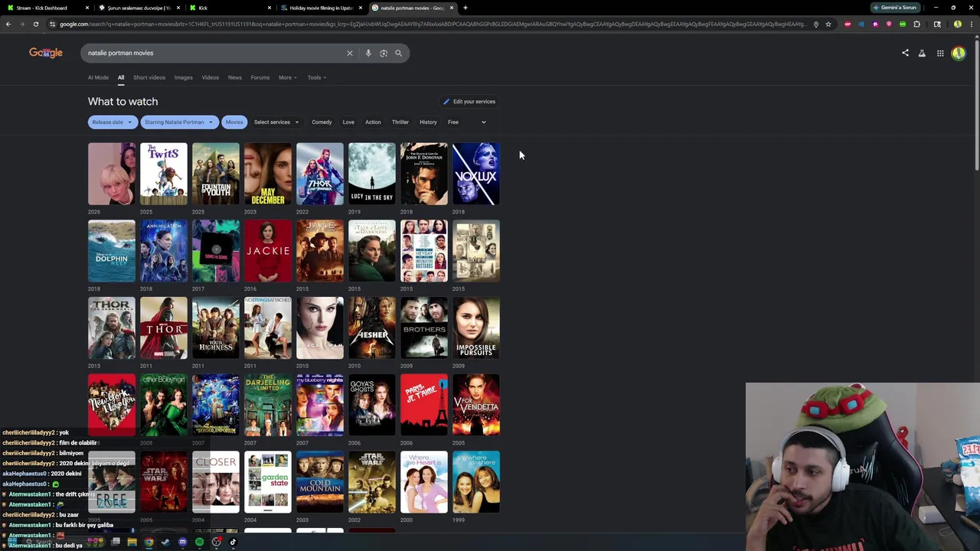Toggle the Thriller genre chip

400,122
